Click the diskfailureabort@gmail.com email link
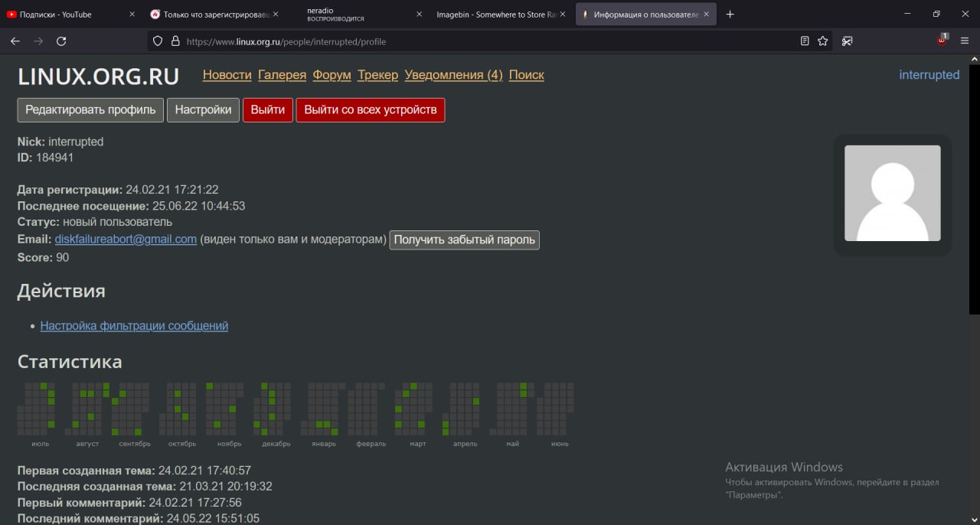 click(x=126, y=240)
